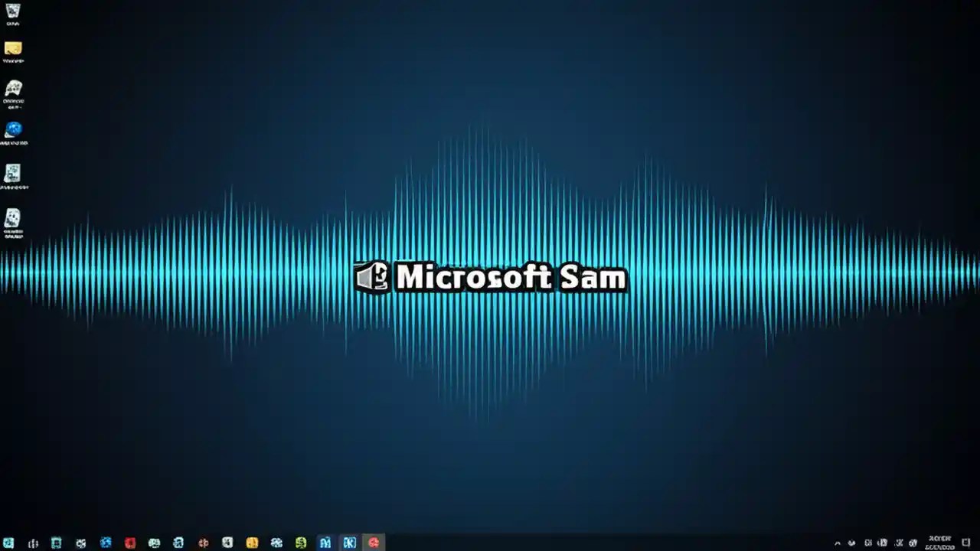Open the Start menu
980x551 pixels.
[8, 543]
